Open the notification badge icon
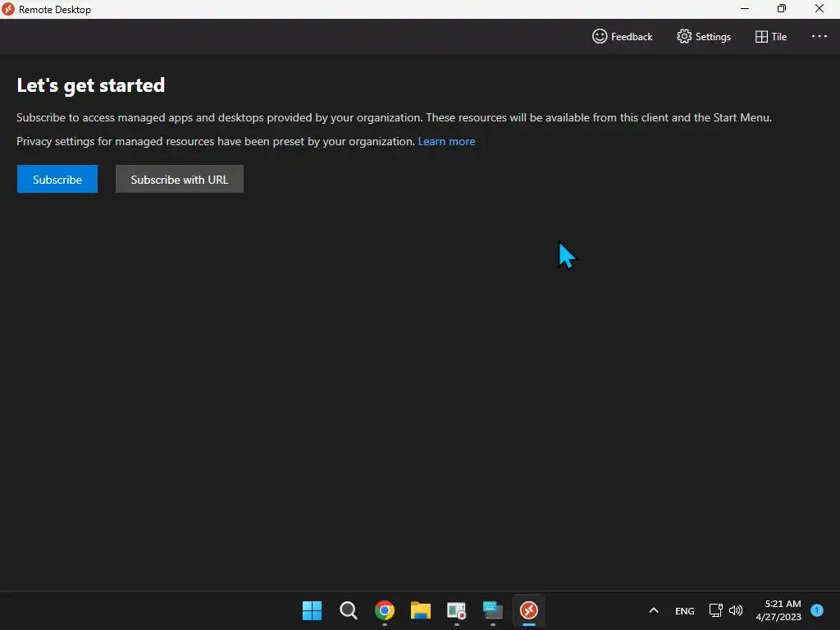 click(x=817, y=610)
